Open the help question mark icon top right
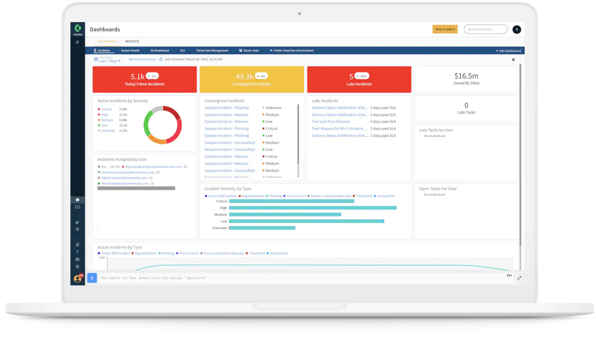 click(x=517, y=29)
